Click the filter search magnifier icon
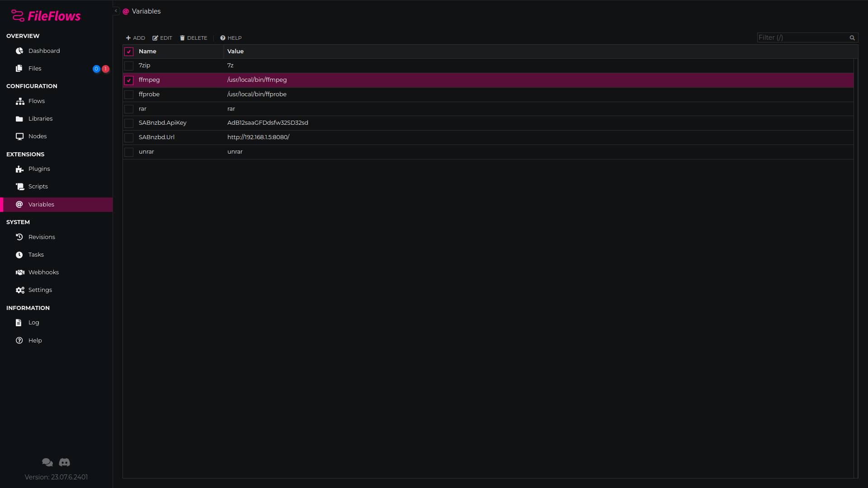The width and height of the screenshot is (868, 488). (852, 38)
